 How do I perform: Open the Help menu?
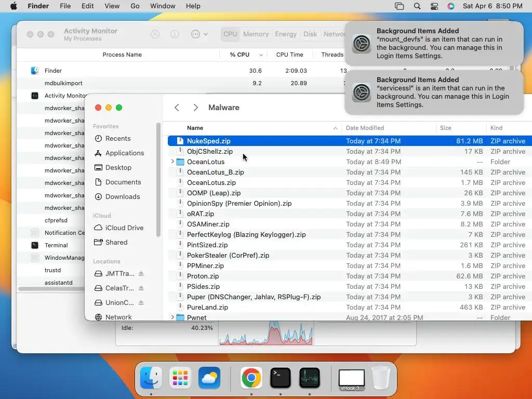tap(193, 6)
